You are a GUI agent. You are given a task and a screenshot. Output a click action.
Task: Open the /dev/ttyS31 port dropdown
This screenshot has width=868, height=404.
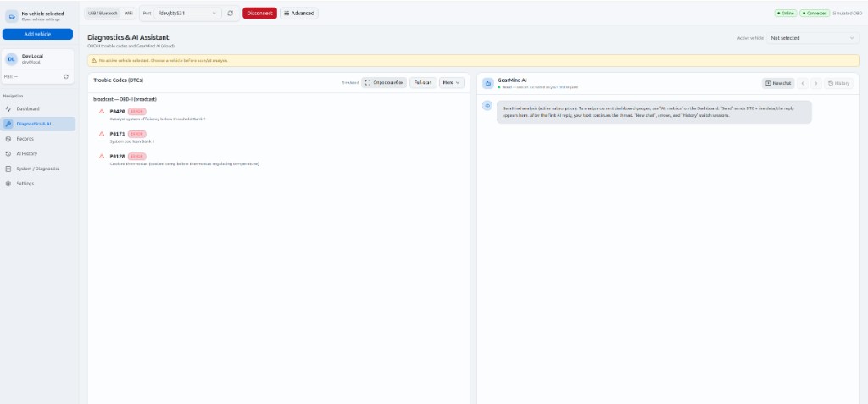188,14
